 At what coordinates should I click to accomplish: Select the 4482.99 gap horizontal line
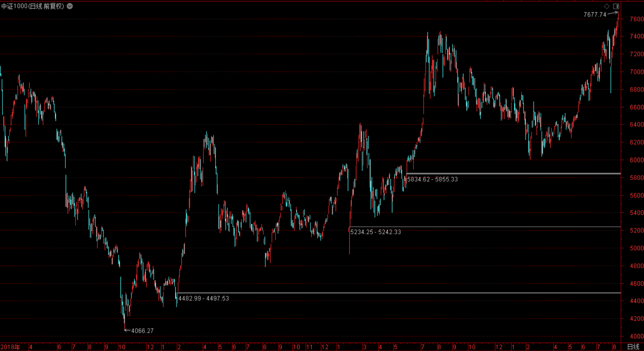(x=399, y=293)
